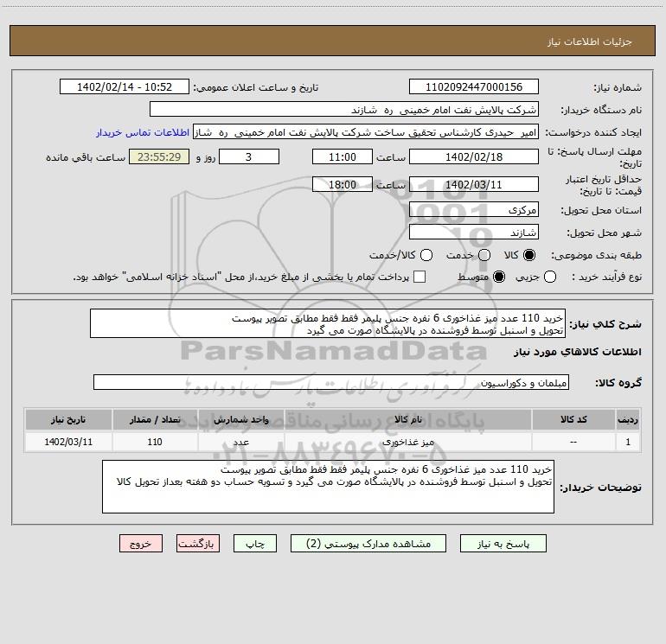Click the validity time field 18:00

343,184
